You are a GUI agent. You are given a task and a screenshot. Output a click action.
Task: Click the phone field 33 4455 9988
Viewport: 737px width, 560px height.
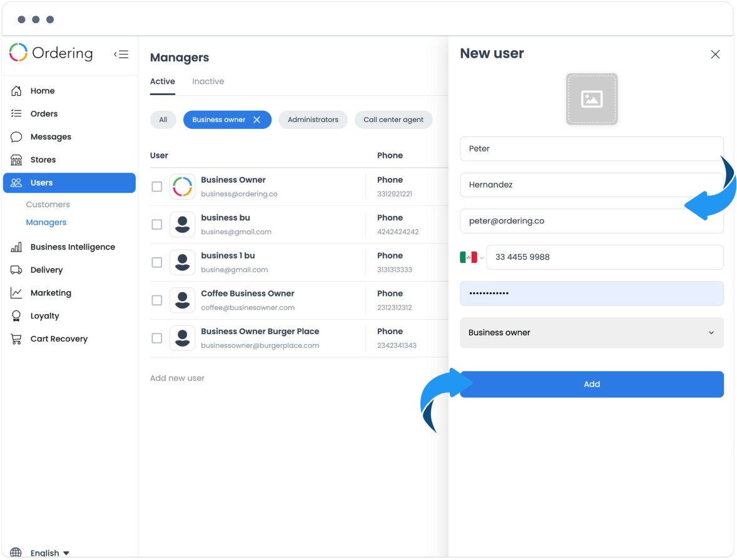click(x=605, y=257)
